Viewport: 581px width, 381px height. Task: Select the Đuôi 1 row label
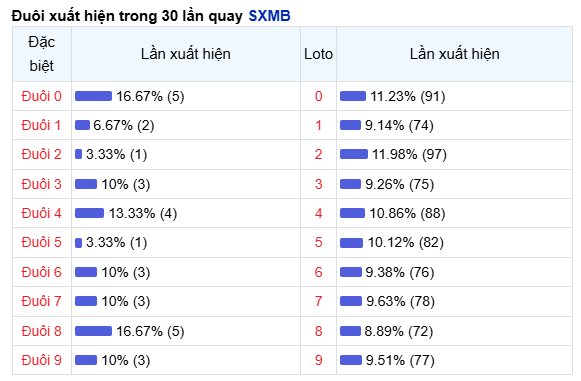(x=42, y=125)
